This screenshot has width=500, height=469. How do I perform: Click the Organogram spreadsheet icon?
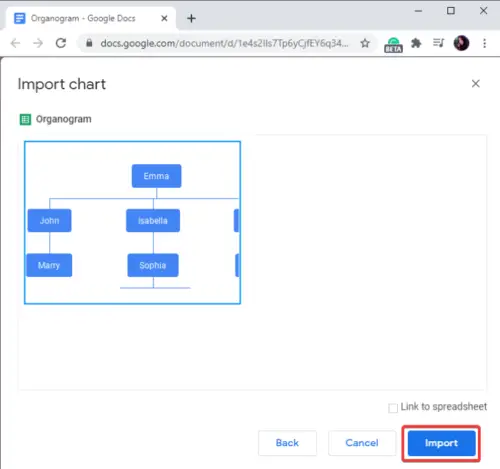[x=25, y=119]
